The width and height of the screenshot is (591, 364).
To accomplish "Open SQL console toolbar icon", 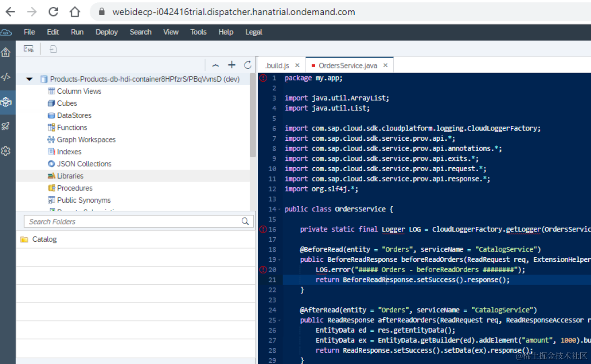I will pos(29,49).
